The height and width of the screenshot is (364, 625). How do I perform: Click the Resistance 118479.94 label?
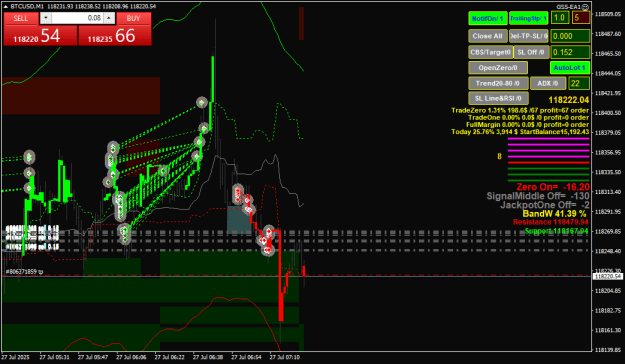tap(550, 222)
